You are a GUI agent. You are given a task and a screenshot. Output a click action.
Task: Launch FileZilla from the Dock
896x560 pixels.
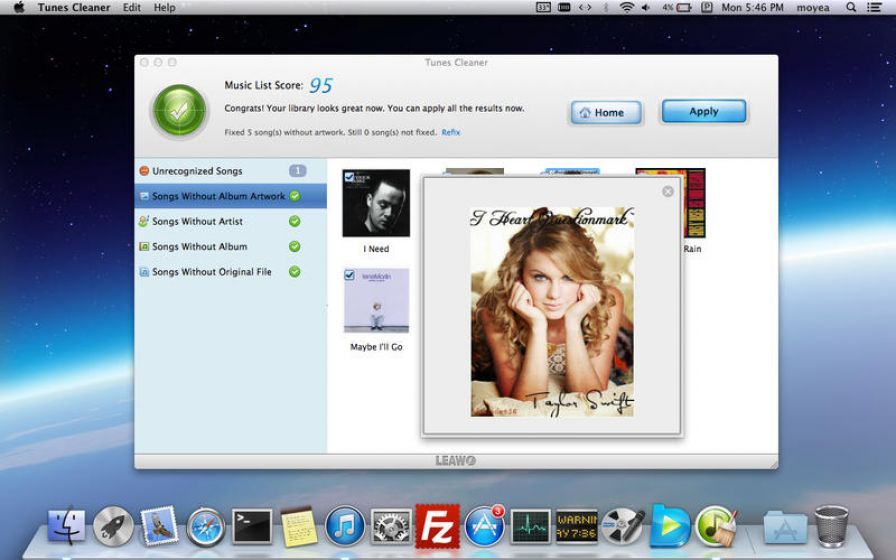click(x=438, y=526)
